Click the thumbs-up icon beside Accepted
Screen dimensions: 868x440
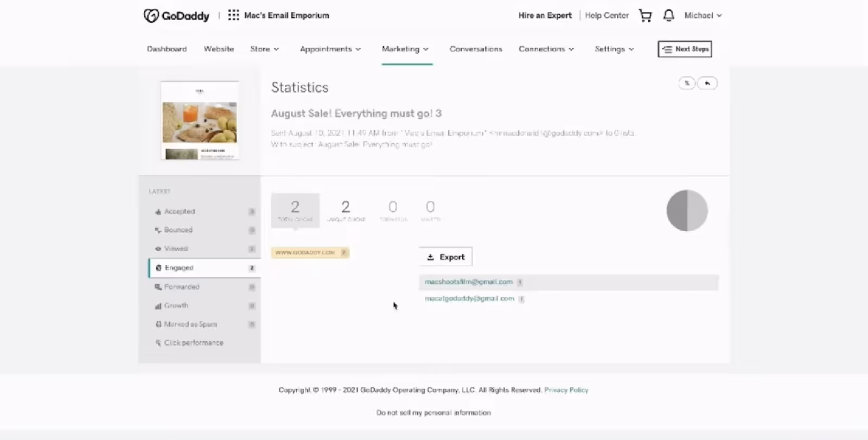(158, 212)
